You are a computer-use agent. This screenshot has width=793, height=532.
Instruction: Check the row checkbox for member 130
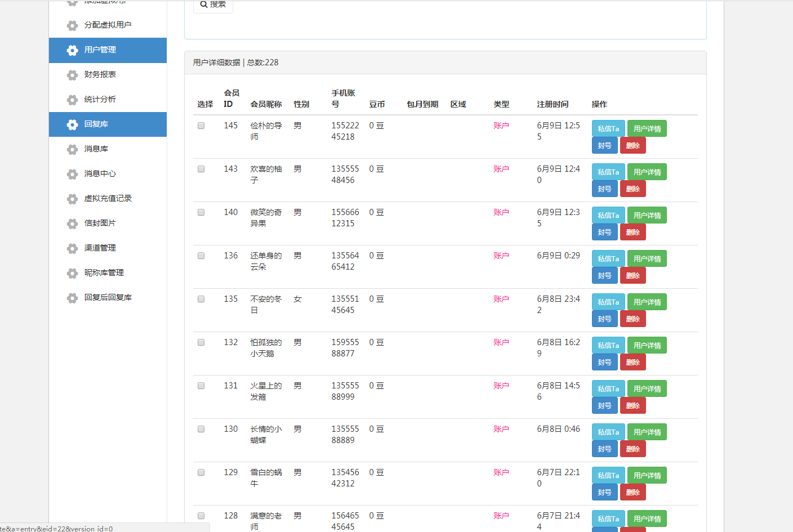point(201,429)
